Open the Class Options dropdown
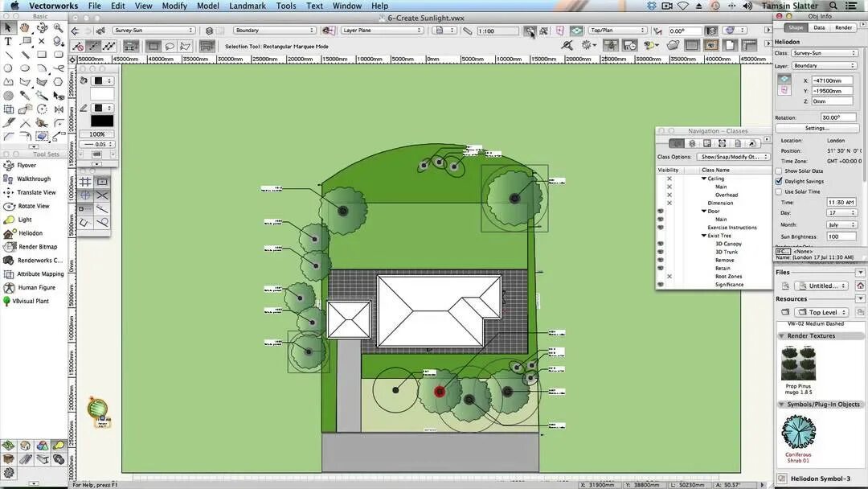 click(733, 157)
